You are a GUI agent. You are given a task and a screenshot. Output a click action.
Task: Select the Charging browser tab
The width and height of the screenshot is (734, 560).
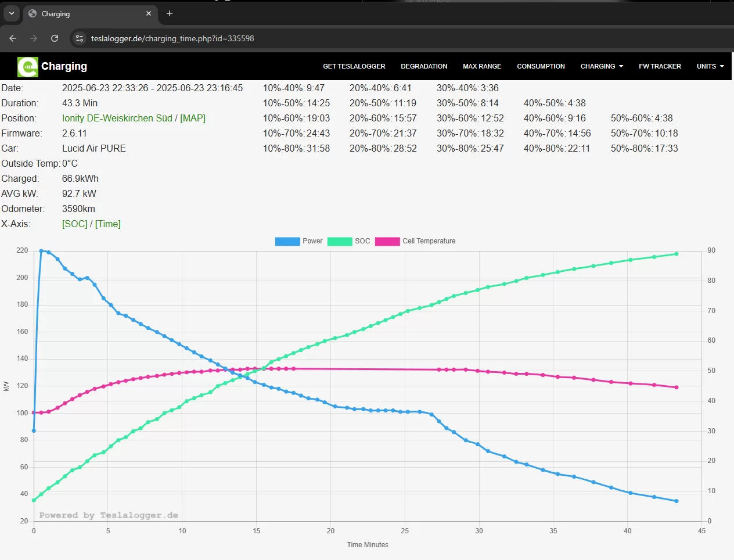90,13
